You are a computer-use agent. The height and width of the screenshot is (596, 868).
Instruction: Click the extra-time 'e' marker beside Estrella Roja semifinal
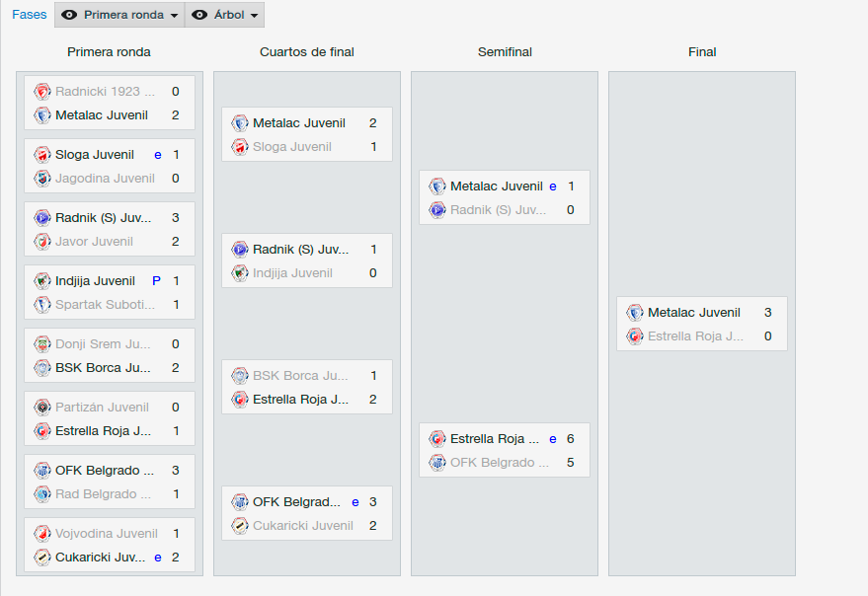[x=552, y=439]
